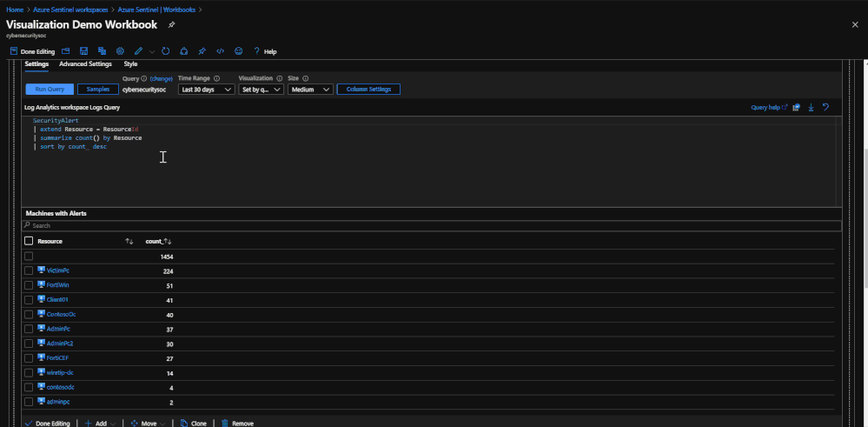Click the grid Search field
The image size is (868, 427).
click(x=431, y=226)
